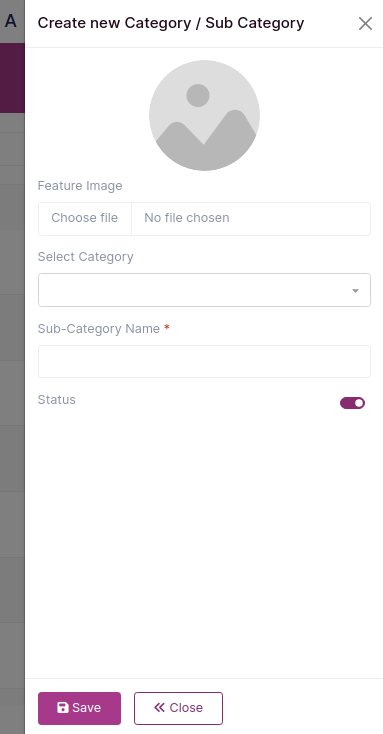383x734 pixels.
Task: Click the floppy disk icon on Save
Action: tap(63, 707)
